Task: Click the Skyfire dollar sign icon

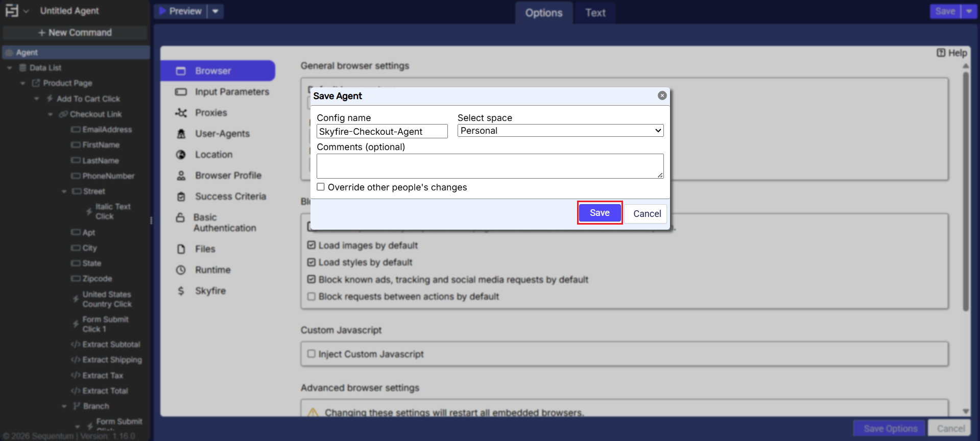Action: pos(181,291)
